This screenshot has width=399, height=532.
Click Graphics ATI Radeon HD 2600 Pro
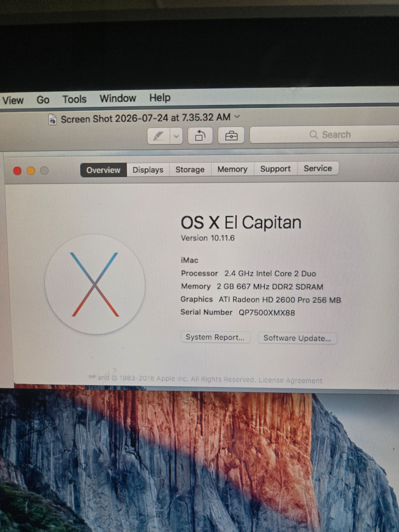(x=261, y=300)
